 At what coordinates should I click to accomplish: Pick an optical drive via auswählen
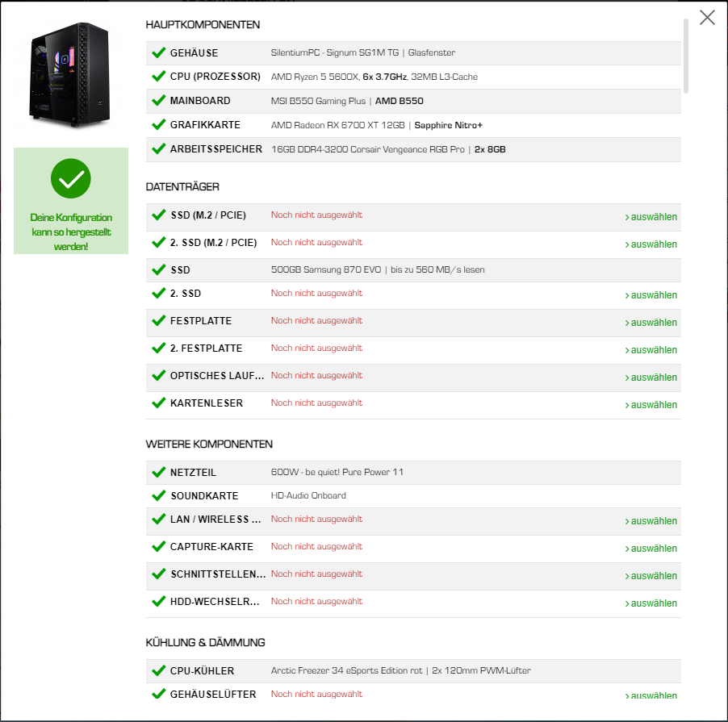tap(651, 378)
